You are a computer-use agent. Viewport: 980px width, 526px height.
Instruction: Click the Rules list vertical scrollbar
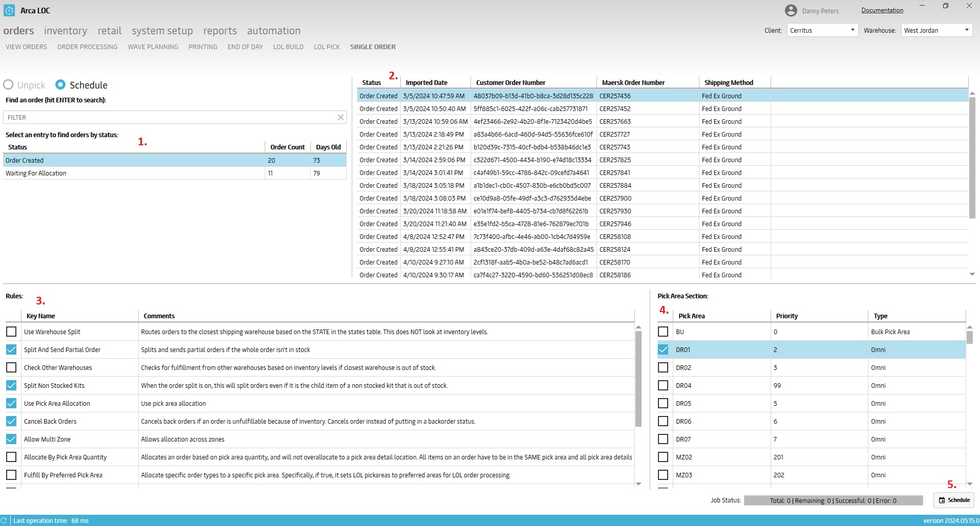click(638, 379)
